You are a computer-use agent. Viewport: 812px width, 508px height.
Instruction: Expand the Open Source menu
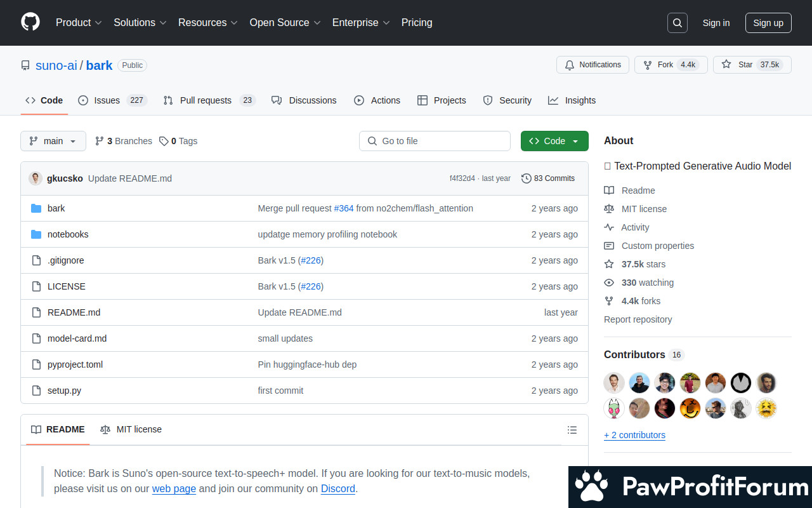tap(285, 22)
